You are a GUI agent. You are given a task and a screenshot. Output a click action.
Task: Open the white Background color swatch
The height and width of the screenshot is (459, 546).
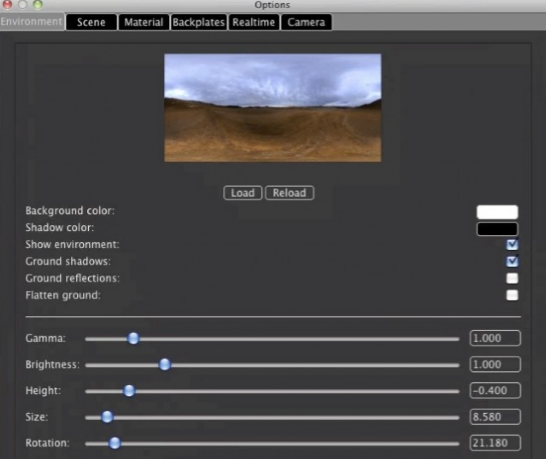pyautogui.click(x=497, y=212)
